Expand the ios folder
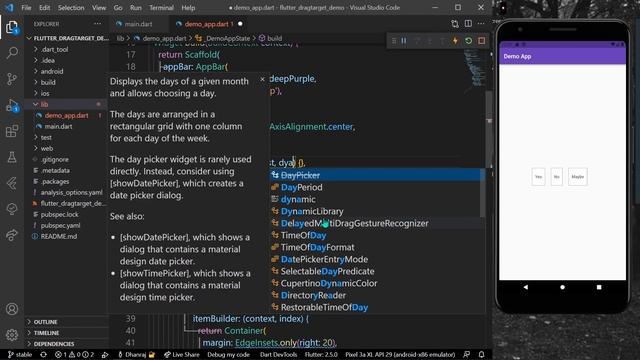This screenshot has height=360, width=640. pyautogui.click(x=45, y=93)
